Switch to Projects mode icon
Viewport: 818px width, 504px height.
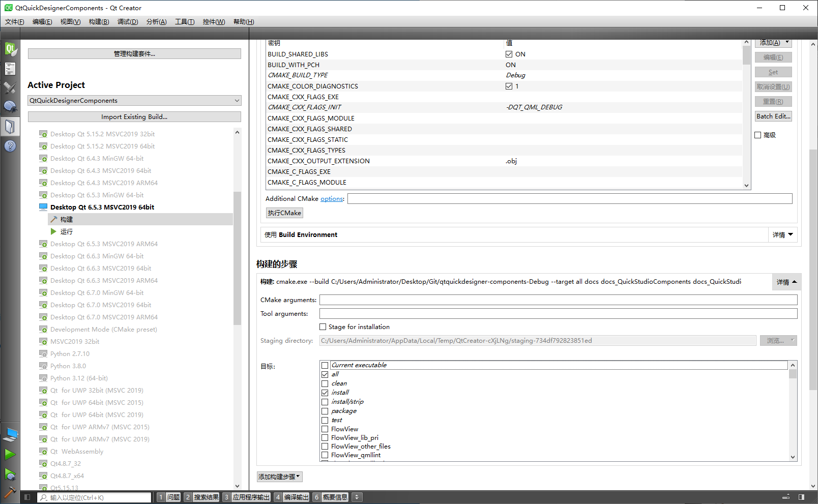click(x=10, y=126)
